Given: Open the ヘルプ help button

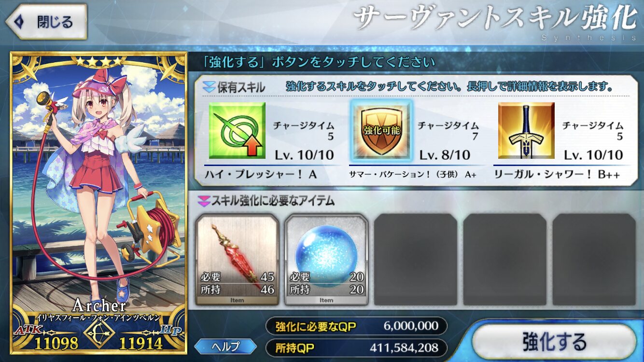Looking at the screenshot, I should [x=225, y=347].
